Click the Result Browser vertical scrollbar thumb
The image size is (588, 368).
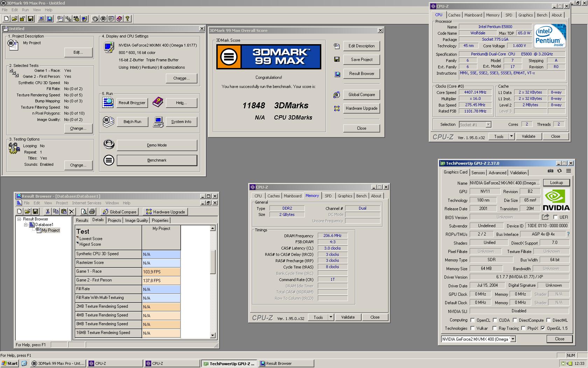point(212,261)
